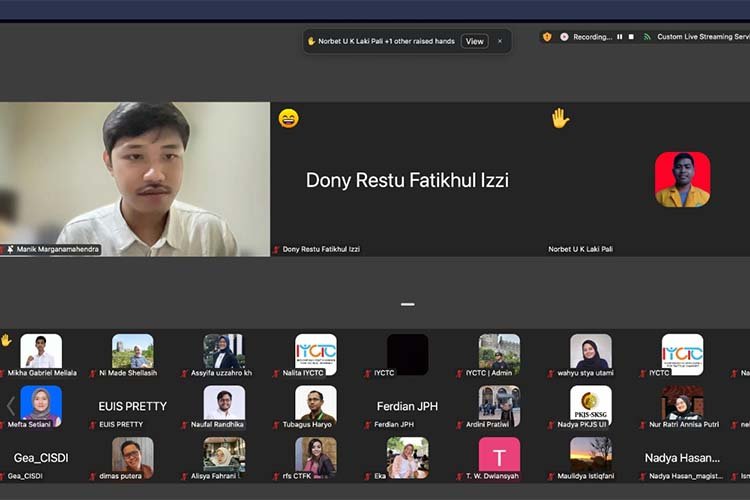Click muted mic icon of Nur Ratri Annisa Putri
This screenshot has height=500, width=750.
(643, 425)
